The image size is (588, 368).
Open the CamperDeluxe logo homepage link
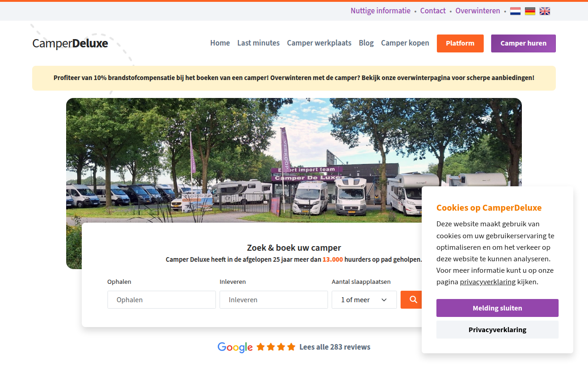(70, 43)
